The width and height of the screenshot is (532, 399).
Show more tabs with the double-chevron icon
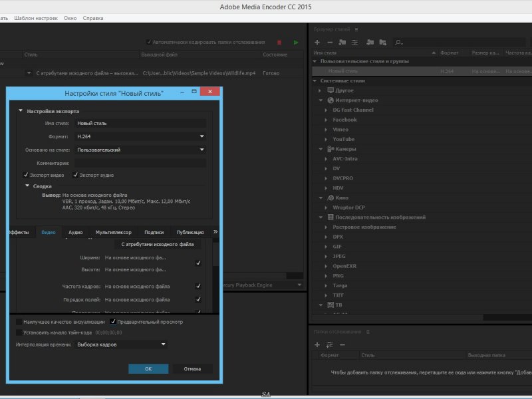215,231
